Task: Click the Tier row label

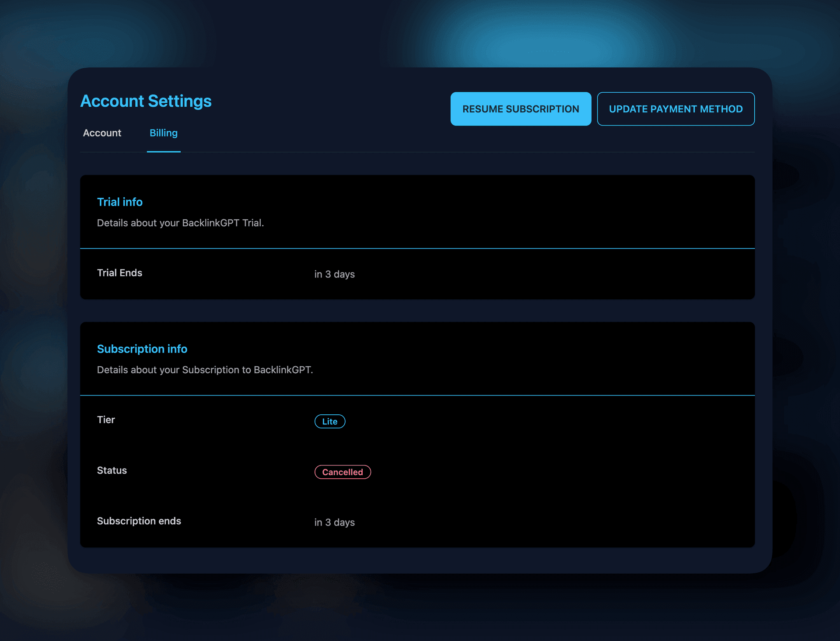Action: [x=106, y=420]
